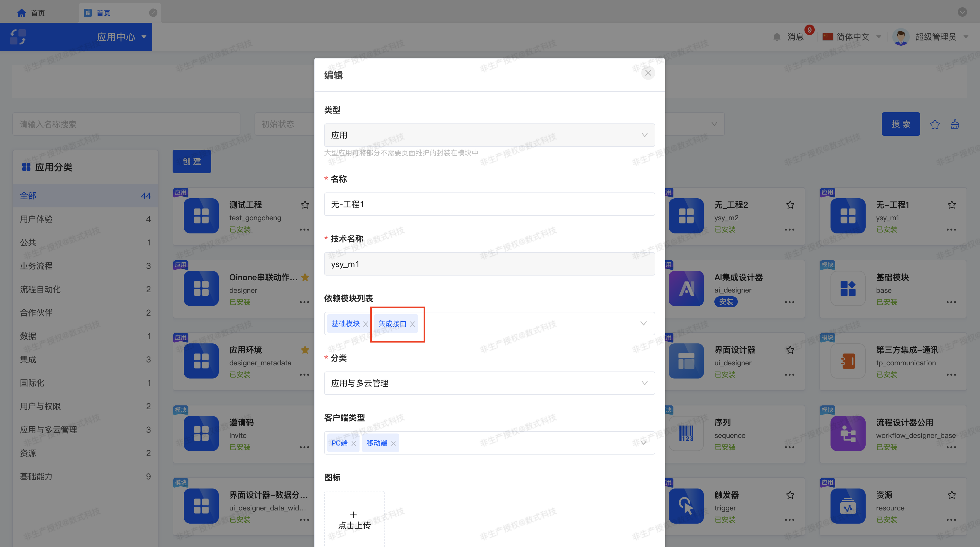This screenshot has height=547, width=980.
Task: Expand the 依赖模块列表 dropdown
Action: [x=643, y=323]
